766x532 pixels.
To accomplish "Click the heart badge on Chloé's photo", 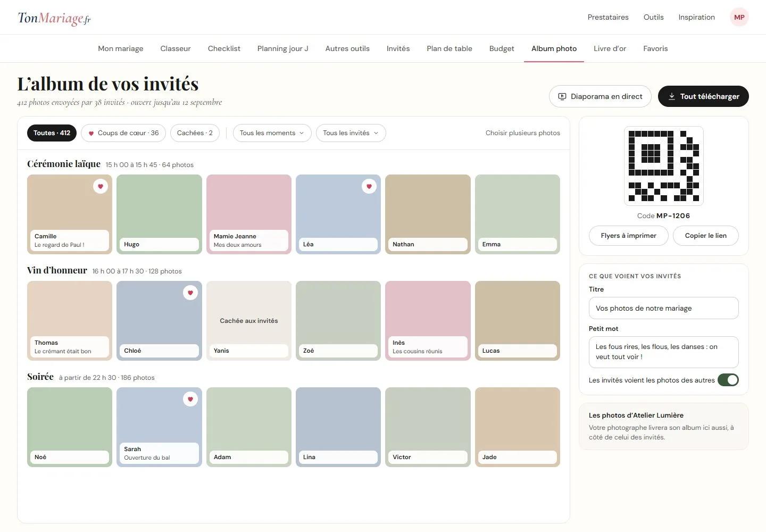I will [190, 293].
